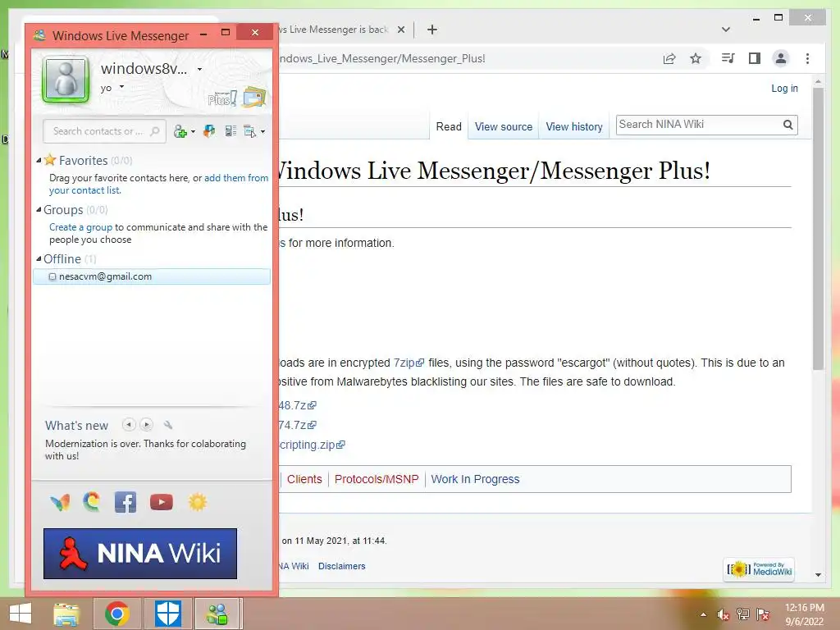840x630 pixels.
Task: Collapse the Favorites category
Action: (39, 160)
